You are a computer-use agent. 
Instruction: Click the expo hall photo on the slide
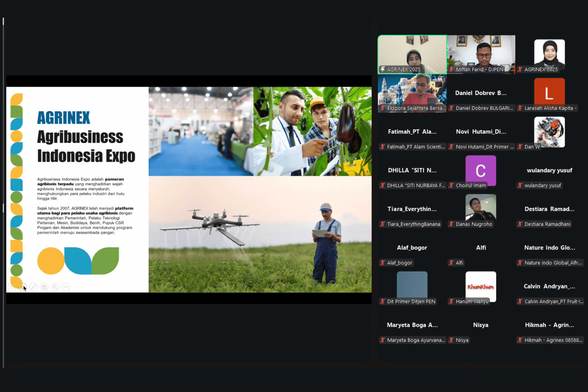click(201, 131)
